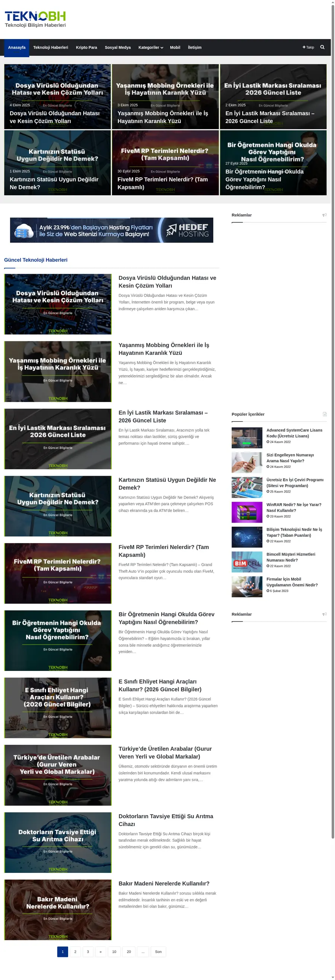The height and width of the screenshot is (980, 335).
Task: Click list thumbnail for Kartınızın Statüsü article
Action: [x=58, y=506]
